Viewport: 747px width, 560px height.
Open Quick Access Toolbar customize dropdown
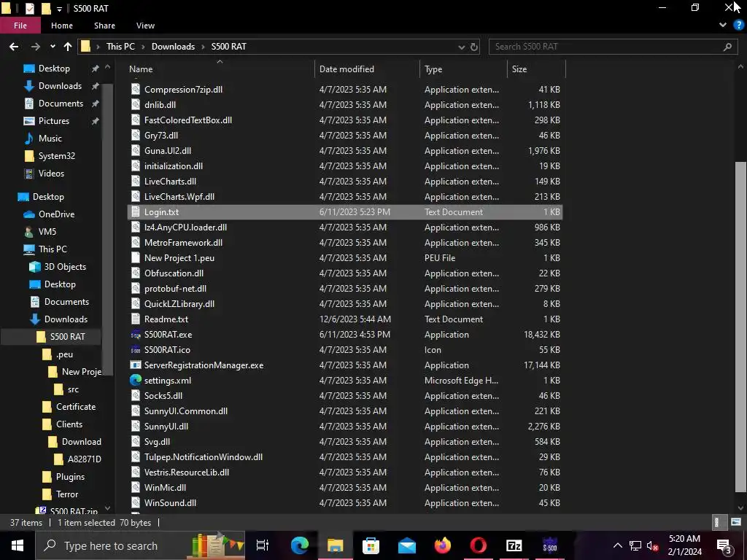[59, 9]
